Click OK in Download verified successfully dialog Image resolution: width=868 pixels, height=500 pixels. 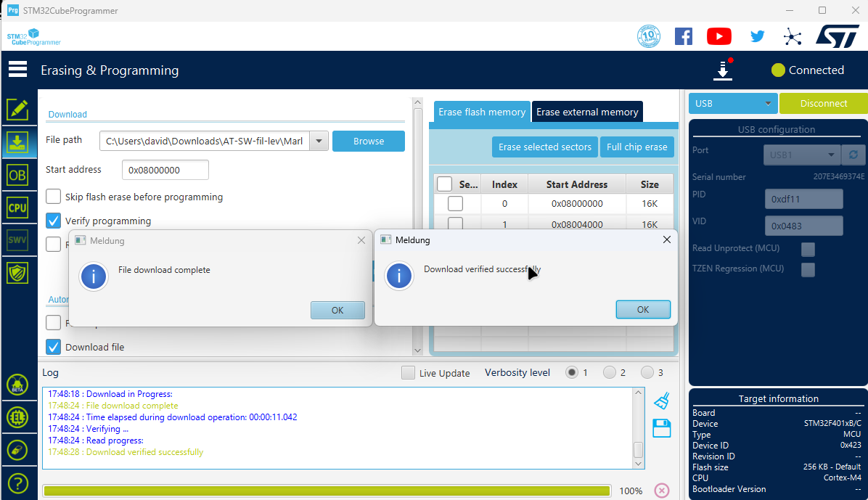coord(642,309)
